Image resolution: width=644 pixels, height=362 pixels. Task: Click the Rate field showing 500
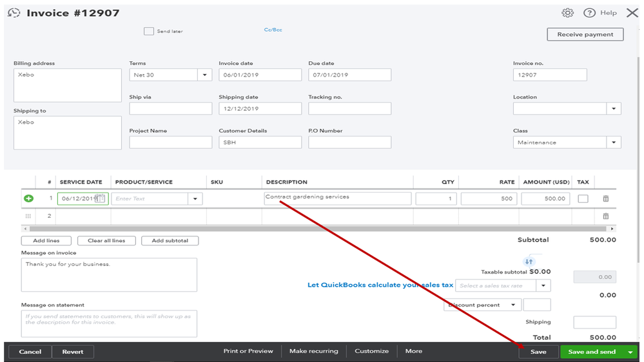click(x=489, y=198)
